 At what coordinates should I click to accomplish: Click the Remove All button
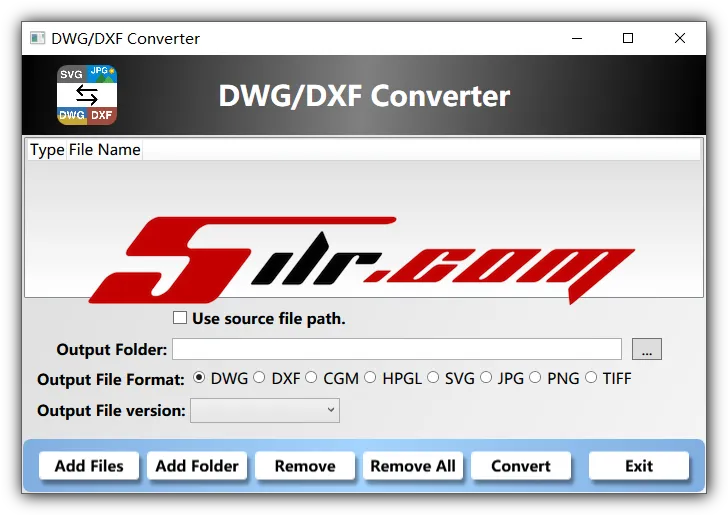click(413, 465)
